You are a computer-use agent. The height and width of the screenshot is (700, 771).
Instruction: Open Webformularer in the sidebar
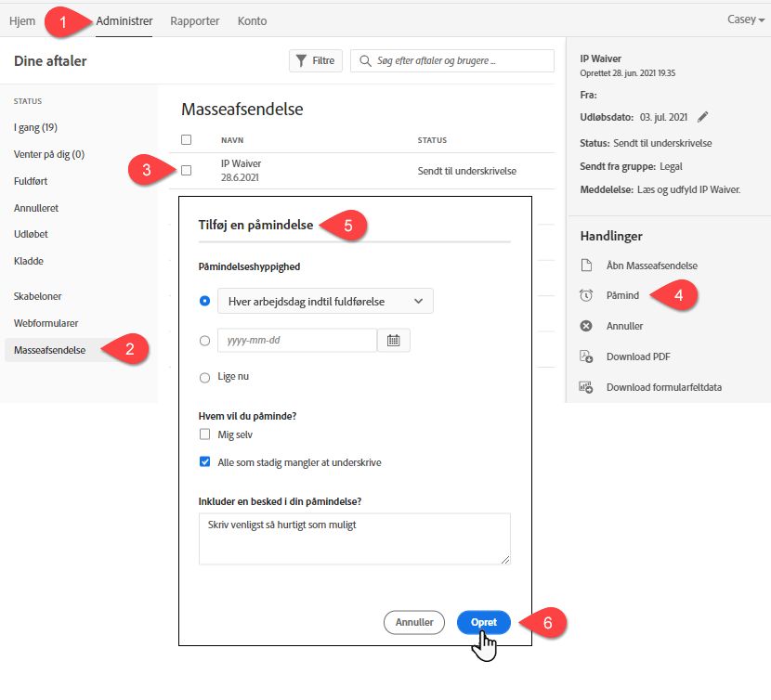pos(46,323)
